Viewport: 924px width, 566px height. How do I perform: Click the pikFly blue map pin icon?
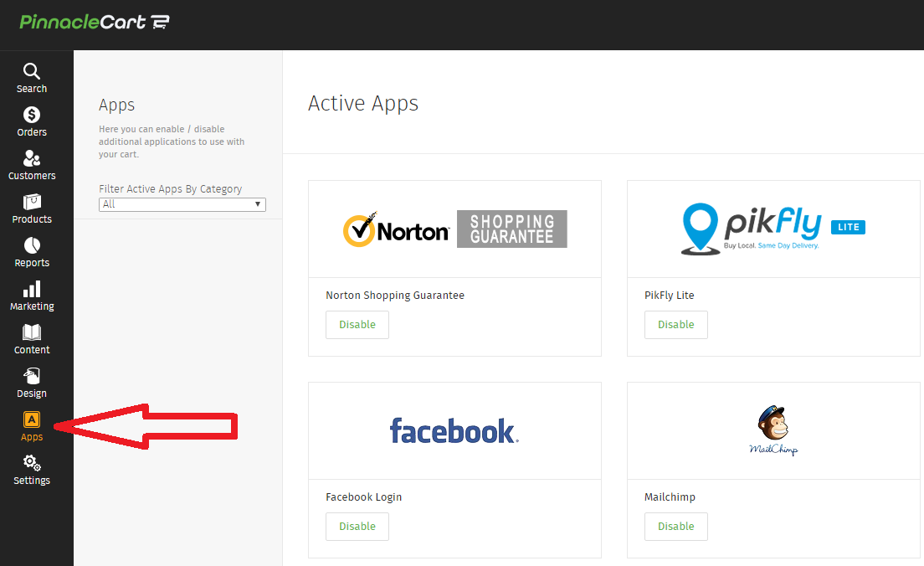click(x=700, y=229)
